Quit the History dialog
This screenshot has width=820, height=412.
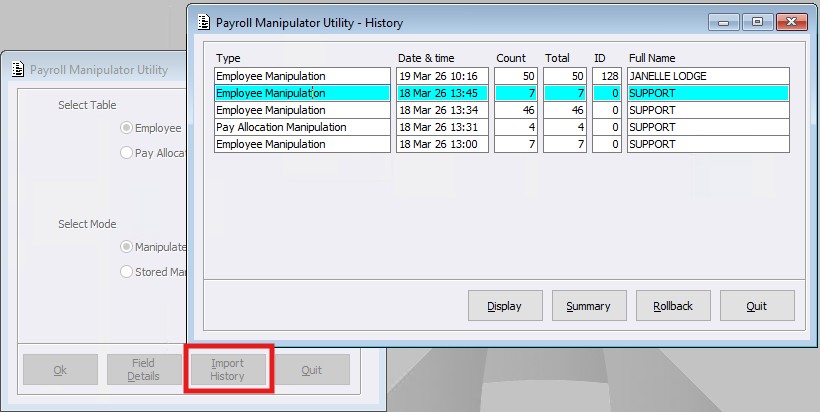[756, 306]
